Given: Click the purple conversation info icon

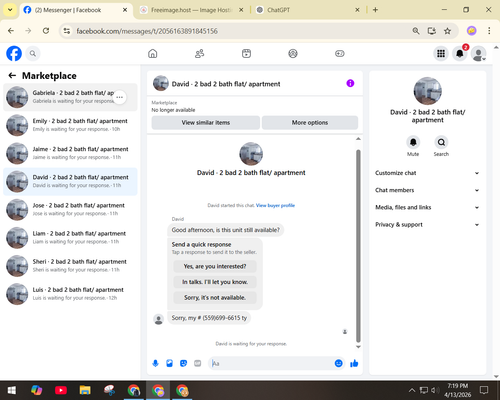Looking at the screenshot, I should click(350, 83).
